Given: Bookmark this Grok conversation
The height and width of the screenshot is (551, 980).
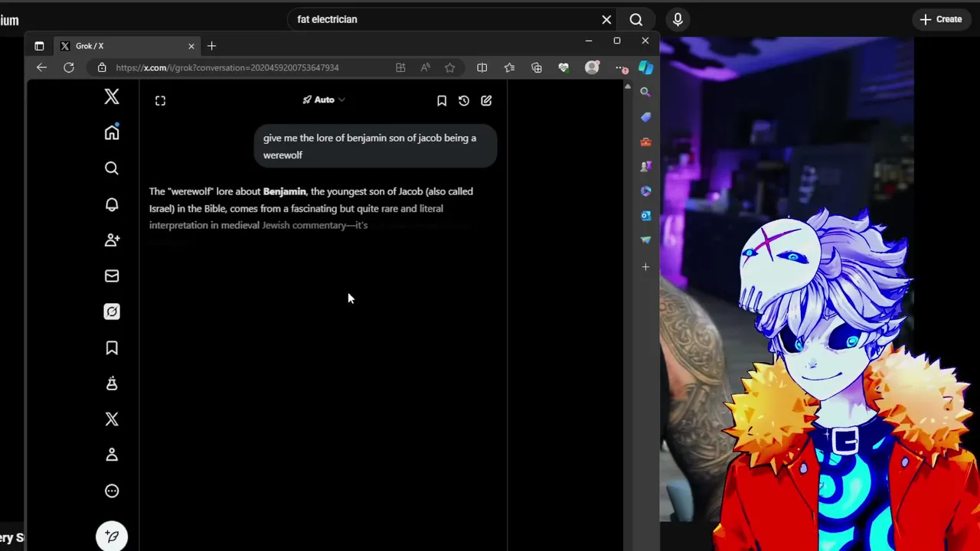Looking at the screenshot, I should (x=442, y=100).
